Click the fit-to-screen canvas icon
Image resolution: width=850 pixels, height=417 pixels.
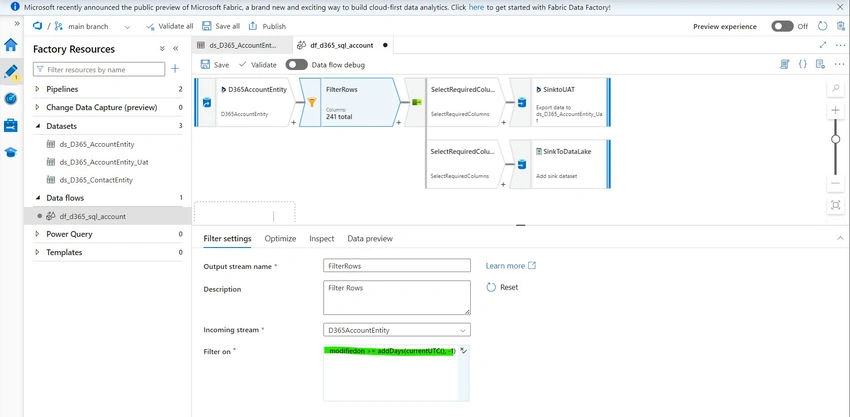click(x=835, y=205)
